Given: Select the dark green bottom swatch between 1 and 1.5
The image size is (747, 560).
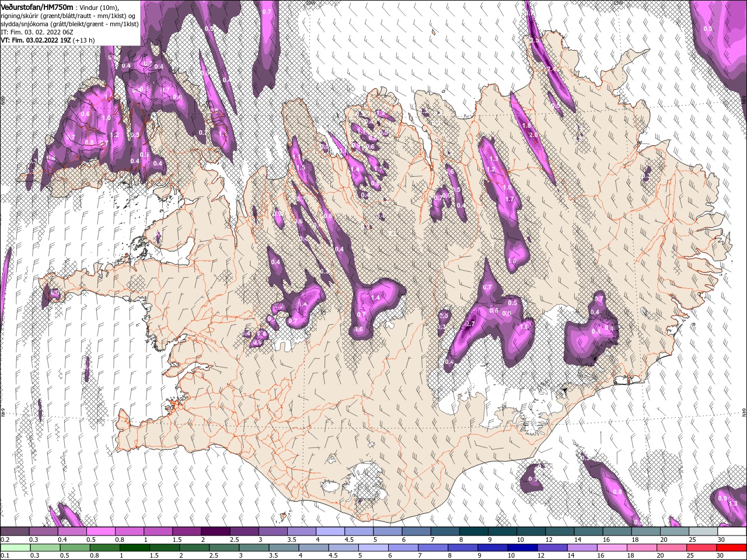Looking at the screenshot, I should coord(134,548).
